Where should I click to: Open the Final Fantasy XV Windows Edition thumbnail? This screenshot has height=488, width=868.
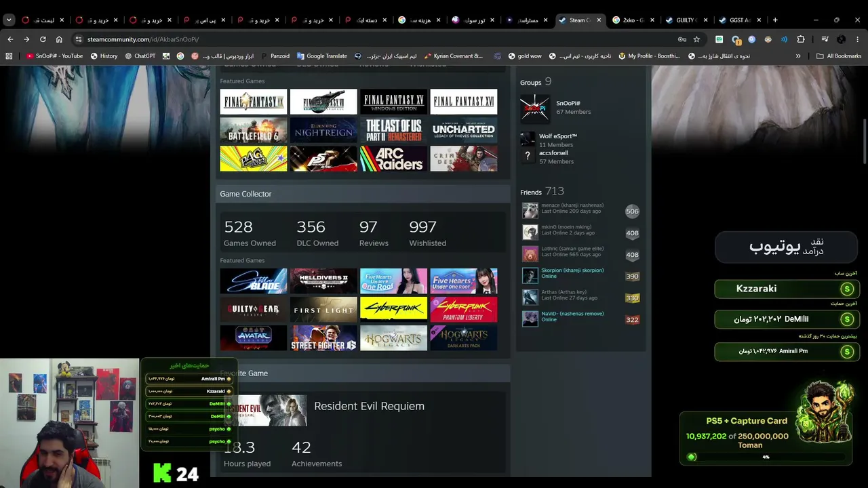click(x=394, y=102)
